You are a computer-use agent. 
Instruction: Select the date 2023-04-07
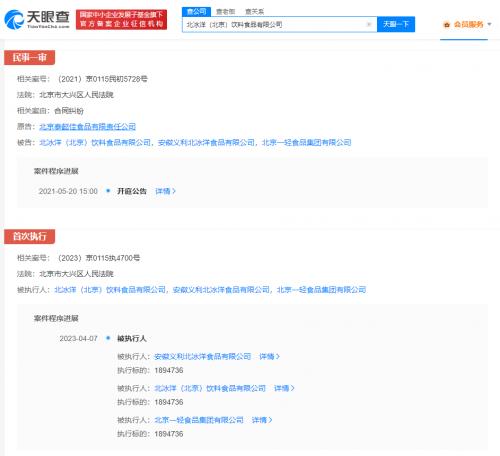click(x=78, y=339)
